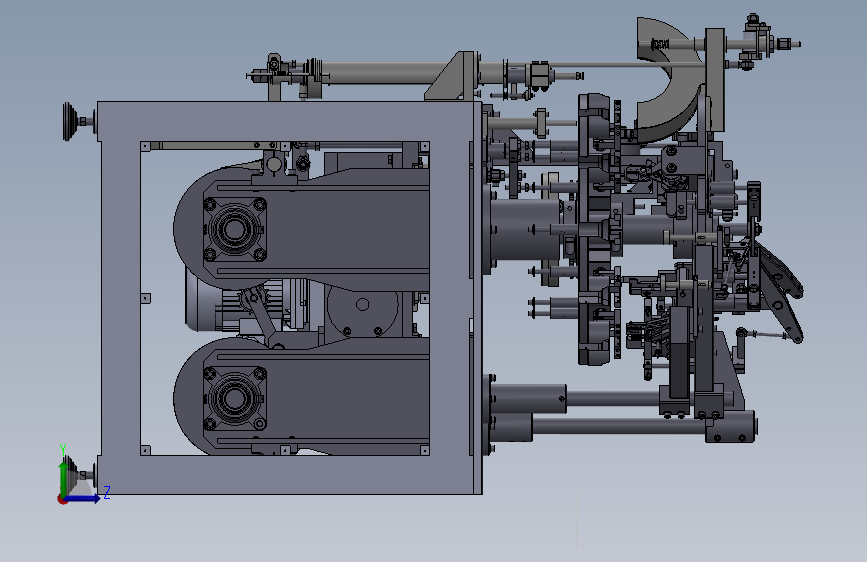This screenshot has height=562, width=867.
Task: Select the upper square flange bearing
Action: 235,228
